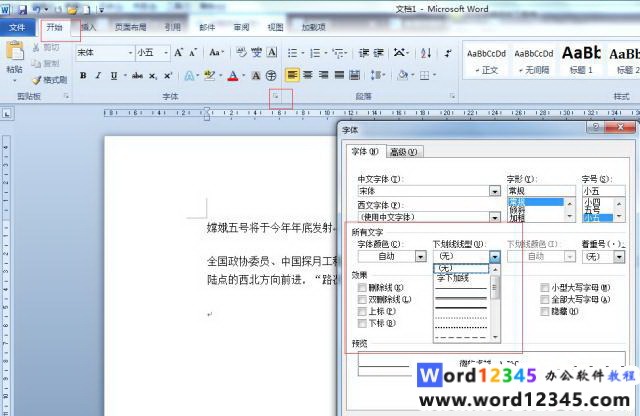Apply Italic formatting from ribbon
The width and height of the screenshot is (640, 416).
pos(99,75)
